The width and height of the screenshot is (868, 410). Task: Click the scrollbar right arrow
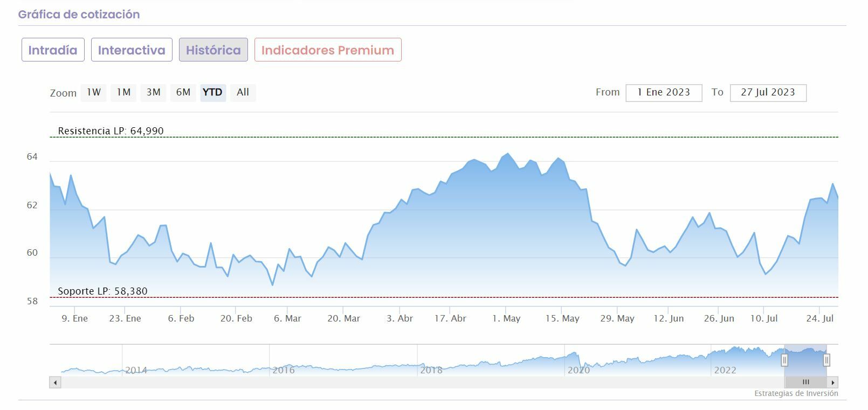click(833, 382)
